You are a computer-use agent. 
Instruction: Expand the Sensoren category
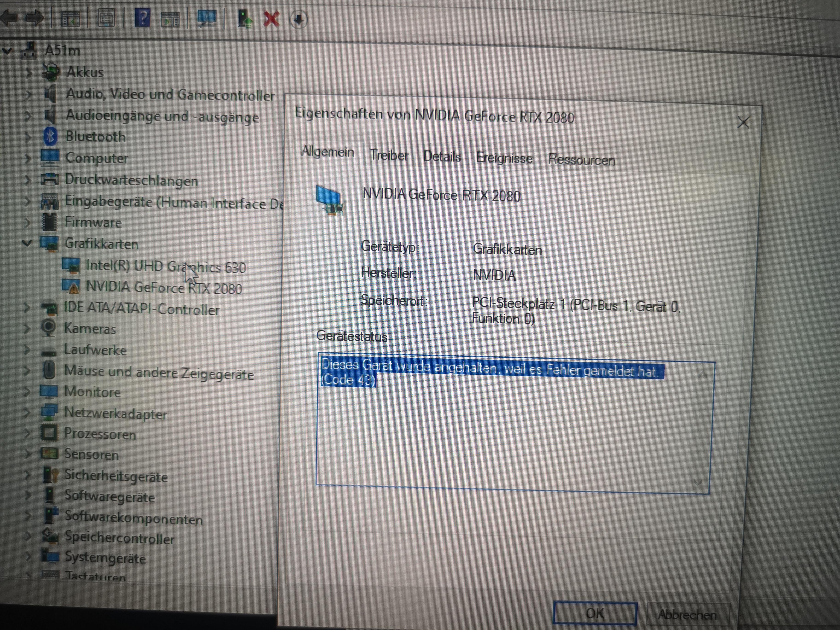click(x=27, y=454)
